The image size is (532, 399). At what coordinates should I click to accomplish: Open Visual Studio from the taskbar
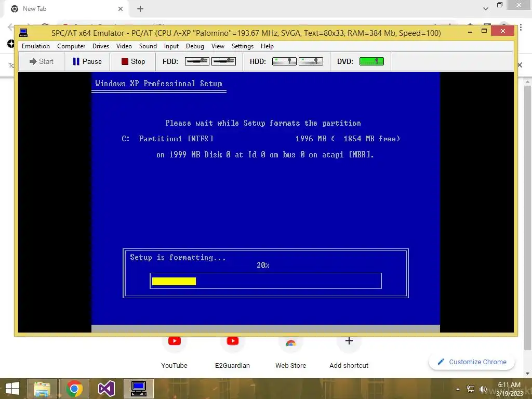[106, 389]
